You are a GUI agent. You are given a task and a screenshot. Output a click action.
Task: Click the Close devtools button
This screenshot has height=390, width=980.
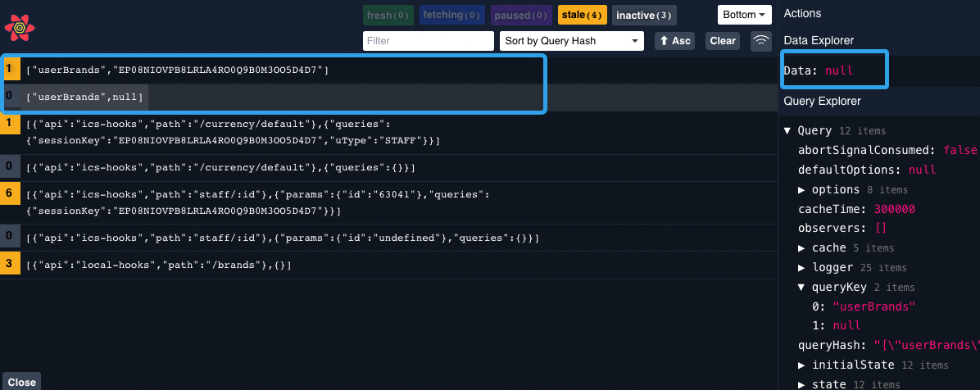(22, 382)
